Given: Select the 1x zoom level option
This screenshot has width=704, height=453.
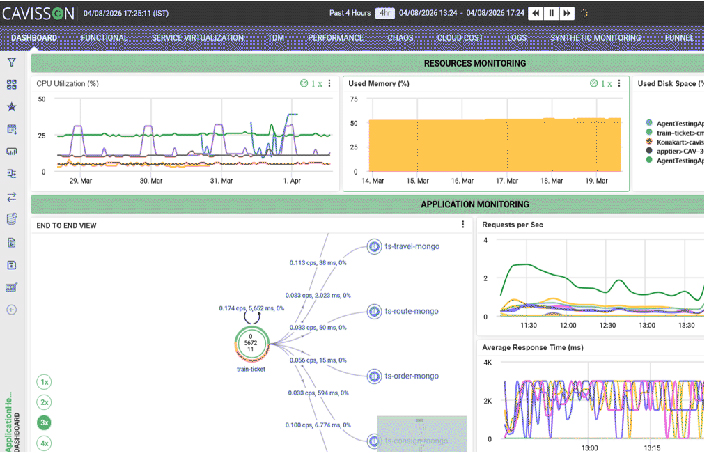Looking at the screenshot, I should click(44, 382).
